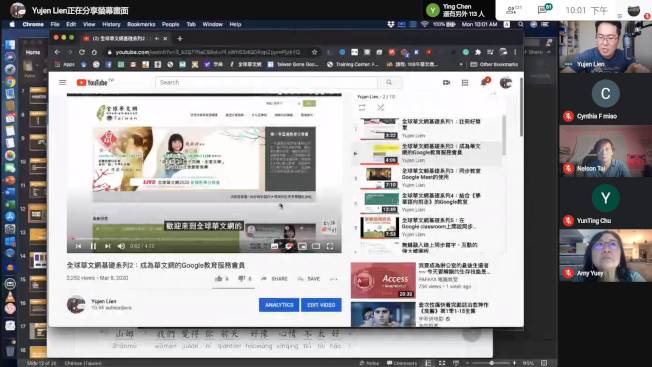Click Chrome back arrow
Image resolution: width=652 pixels, height=367 pixels.
pos(57,52)
